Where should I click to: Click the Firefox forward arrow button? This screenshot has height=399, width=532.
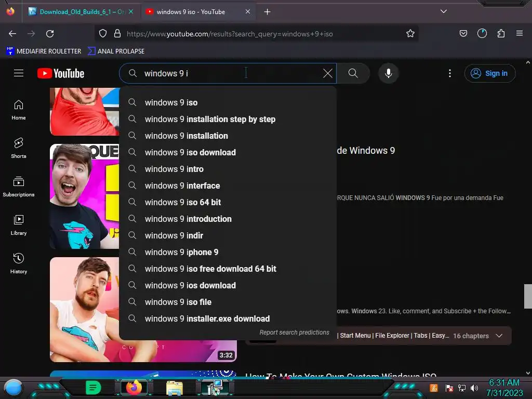pyautogui.click(x=31, y=34)
